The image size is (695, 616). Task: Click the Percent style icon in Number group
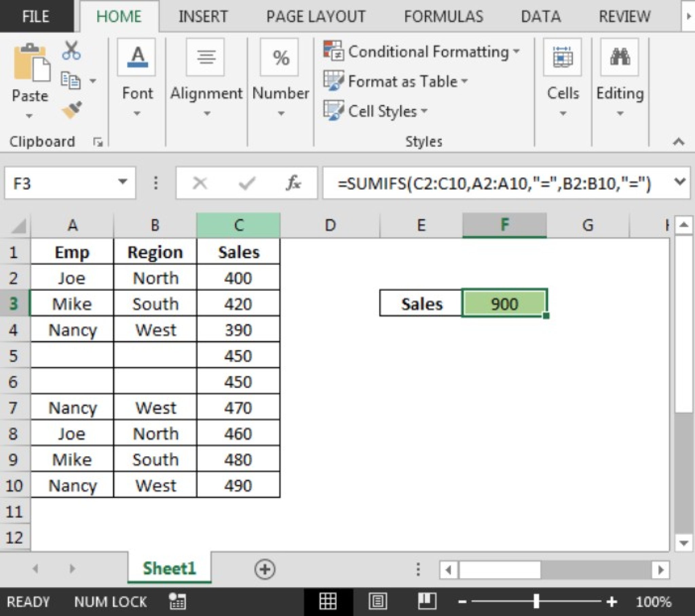[280, 58]
